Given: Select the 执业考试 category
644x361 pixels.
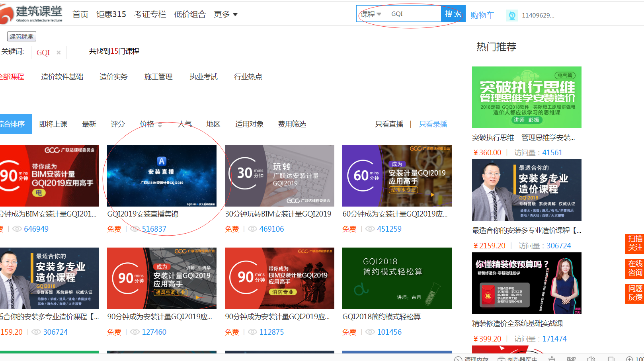Looking at the screenshot, I should pyautogui.click(x=203, y=77).
